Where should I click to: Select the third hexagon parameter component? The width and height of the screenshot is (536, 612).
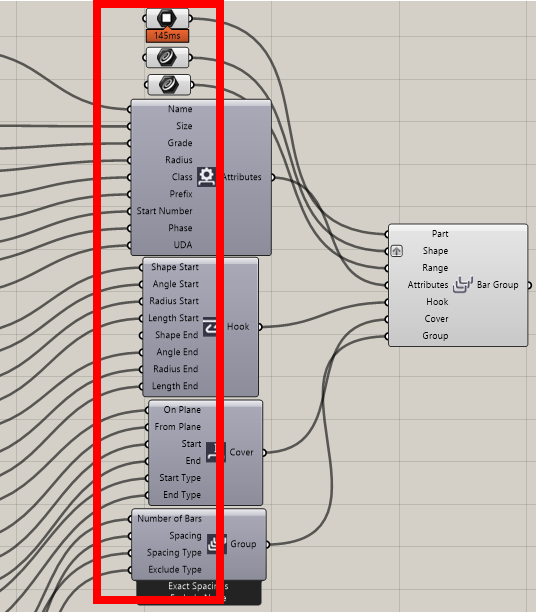point(169,85)
